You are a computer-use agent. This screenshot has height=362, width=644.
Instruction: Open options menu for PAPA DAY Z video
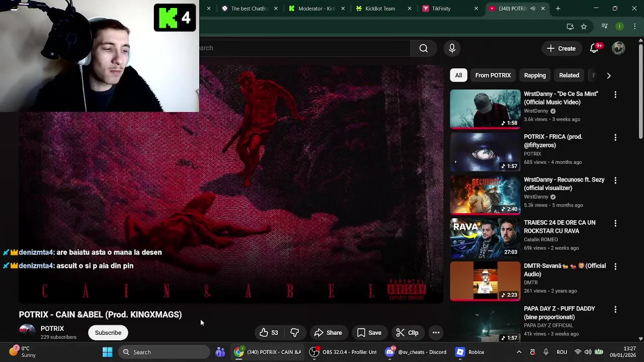pyautogui.click(x=615, y=309)
